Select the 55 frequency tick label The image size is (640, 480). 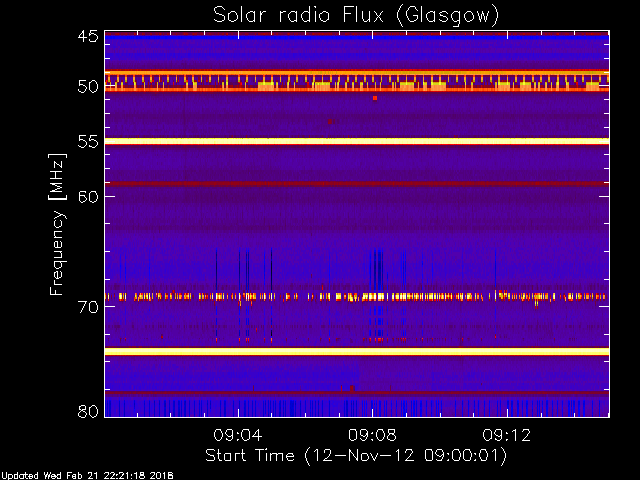point(88,142)
